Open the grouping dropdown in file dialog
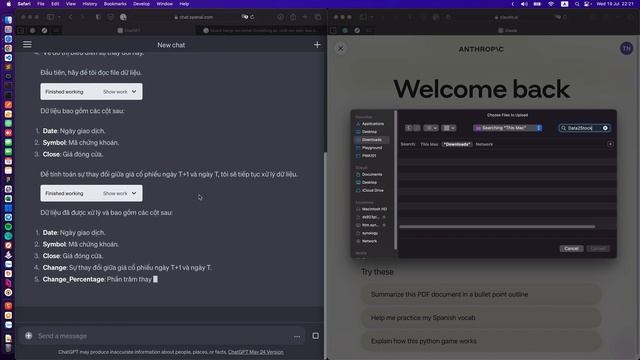This screenshot has height=360, width=640. click(449, 128)
